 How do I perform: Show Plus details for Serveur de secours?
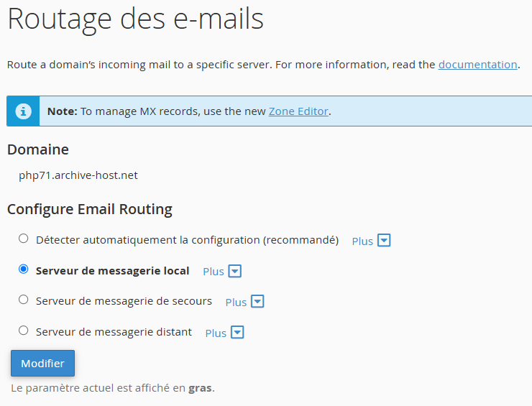coord(236,303)
